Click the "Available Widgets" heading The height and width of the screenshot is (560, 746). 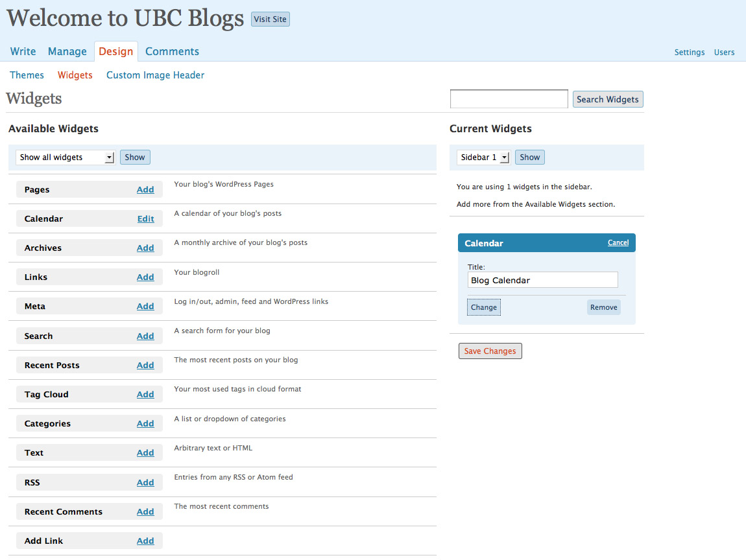53,129
